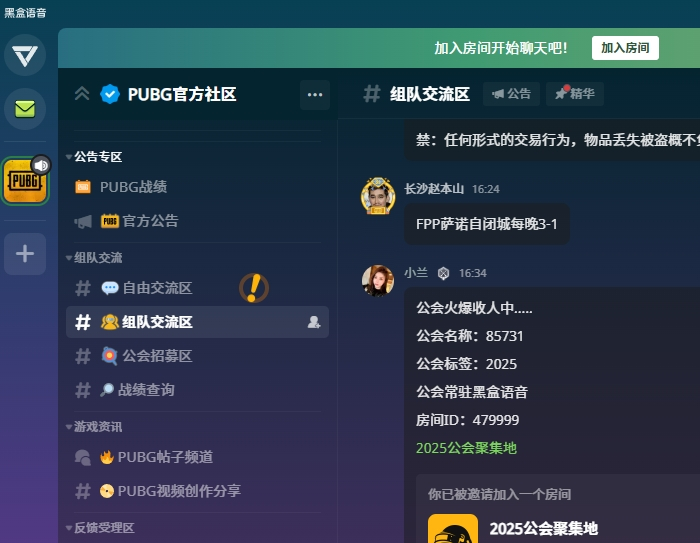
Task: Open the home triangle logo icon
Action: click(25, 55)
